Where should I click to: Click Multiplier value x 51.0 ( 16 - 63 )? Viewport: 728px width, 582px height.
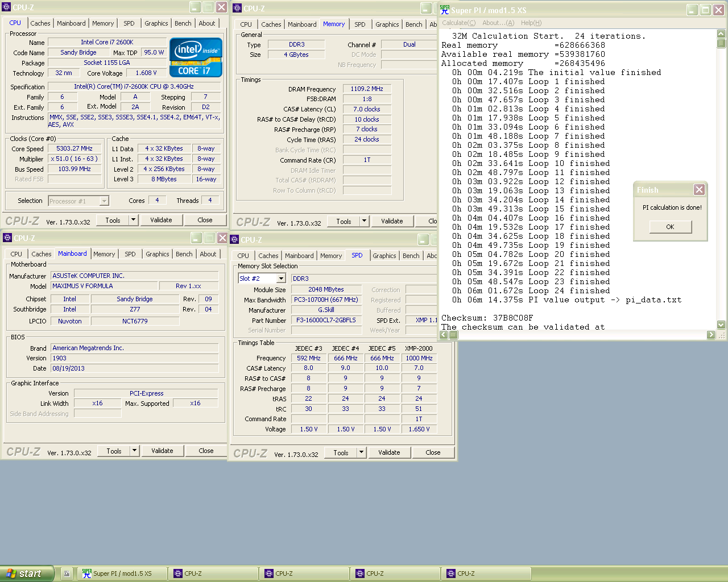(x=75, y=159)
